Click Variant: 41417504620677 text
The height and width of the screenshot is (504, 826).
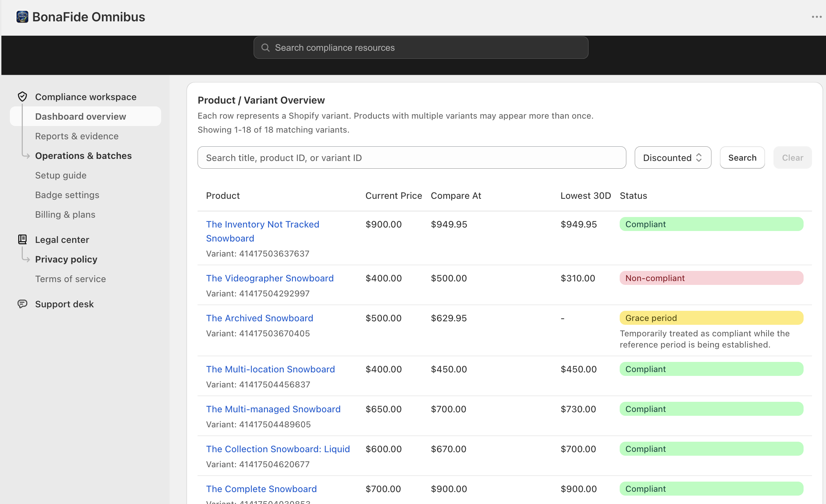pyautogui.click(x=258, y=464)
